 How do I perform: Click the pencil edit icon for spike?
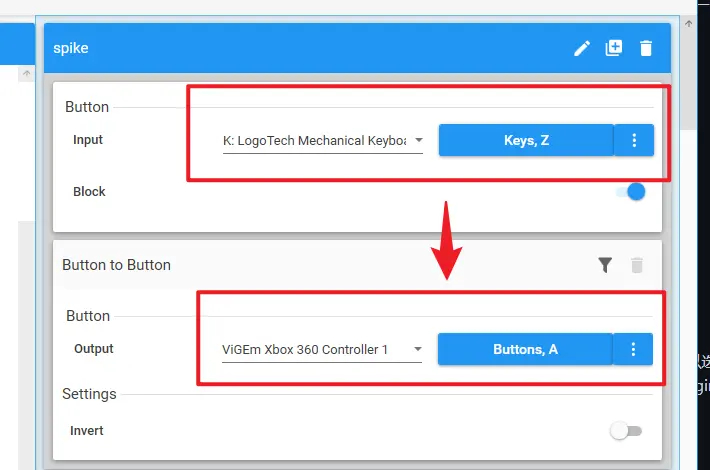click(x=582, y=48)
